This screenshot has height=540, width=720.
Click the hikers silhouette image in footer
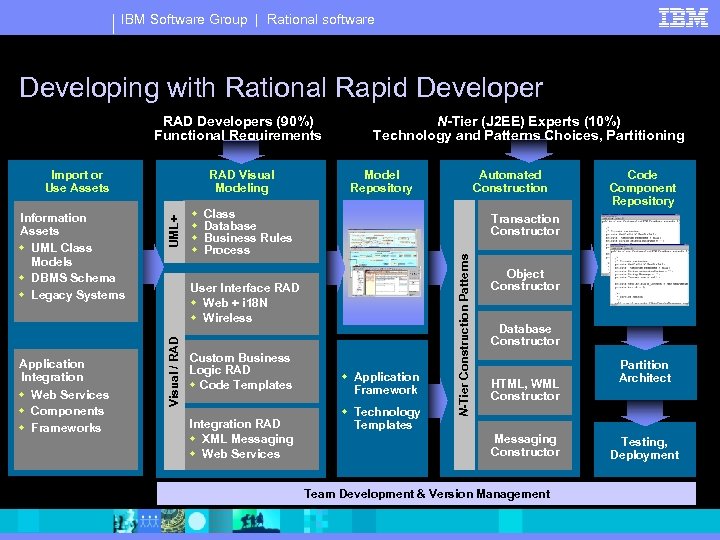coord(256,521)
